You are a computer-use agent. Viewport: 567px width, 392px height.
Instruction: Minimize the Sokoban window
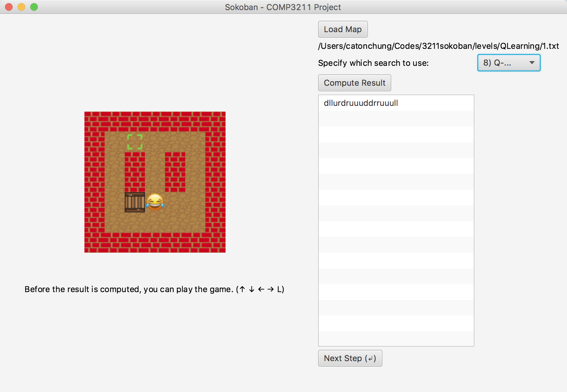[x=21, y=7]
